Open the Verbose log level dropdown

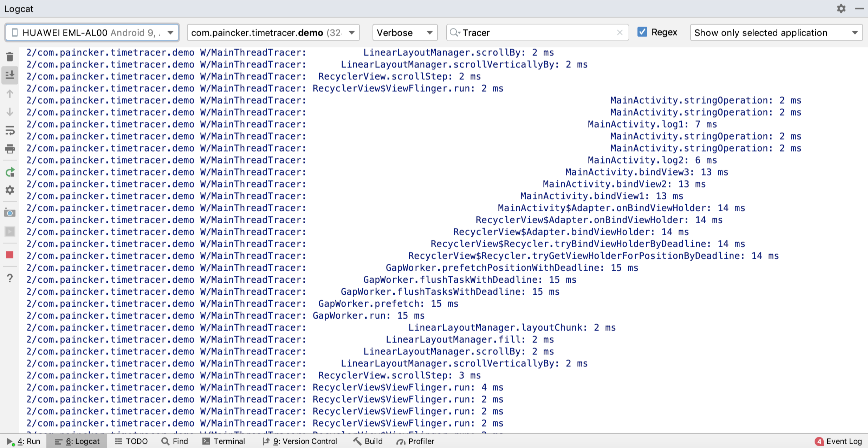[x=404, y=33]
